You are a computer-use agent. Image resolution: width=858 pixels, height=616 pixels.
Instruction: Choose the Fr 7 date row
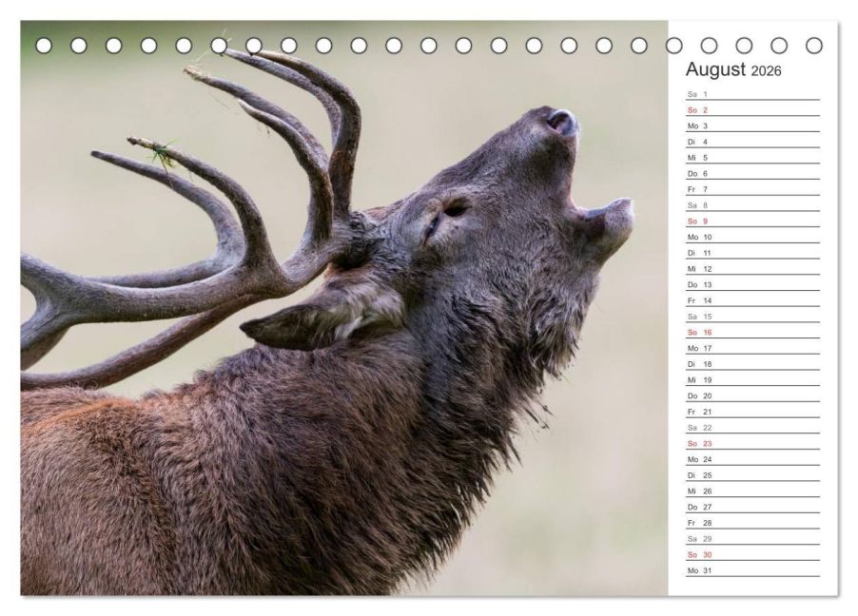tap(751, 189)
